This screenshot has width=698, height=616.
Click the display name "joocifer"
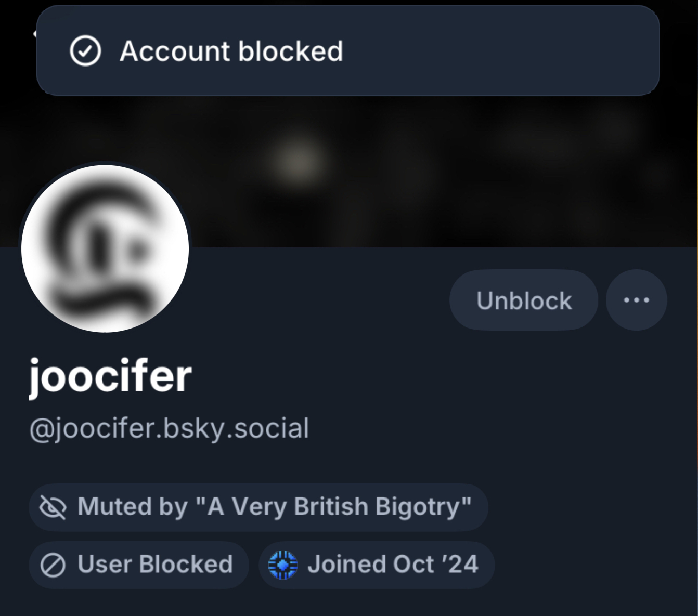110,376
